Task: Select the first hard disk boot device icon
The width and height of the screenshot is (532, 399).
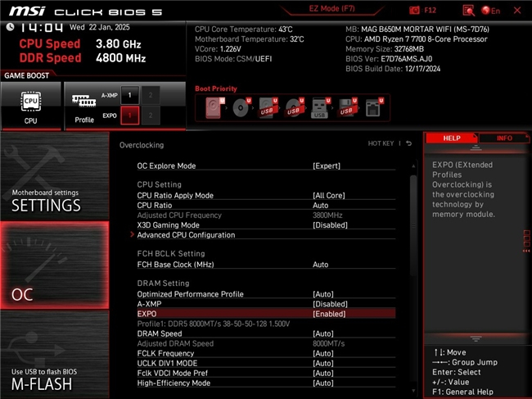Action: 214,107
